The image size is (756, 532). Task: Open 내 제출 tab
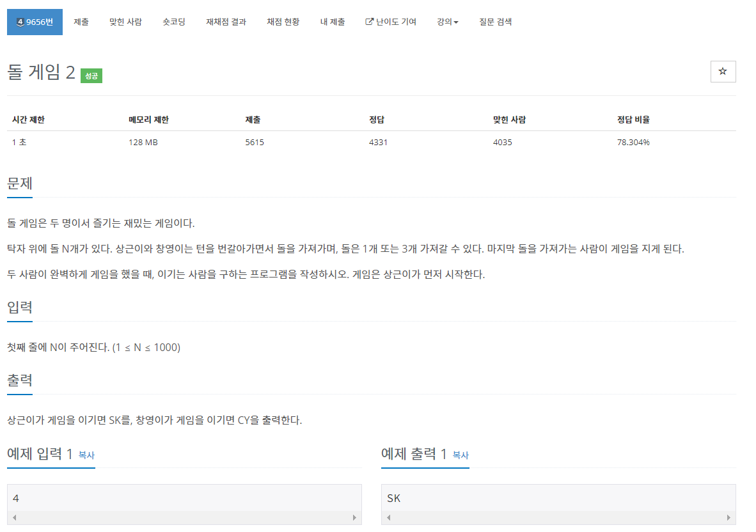tap(332, 22)
